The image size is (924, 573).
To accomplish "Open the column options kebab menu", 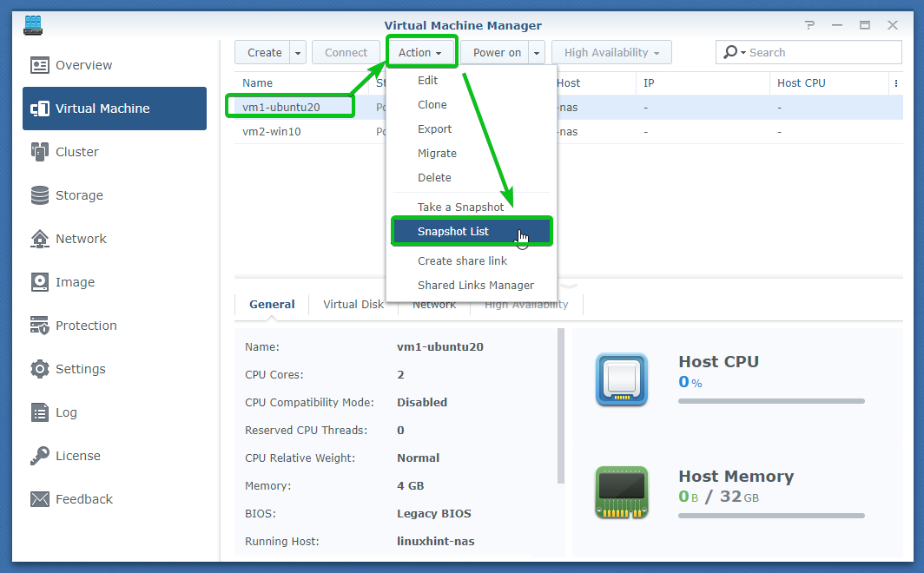I will coord(895,83).
